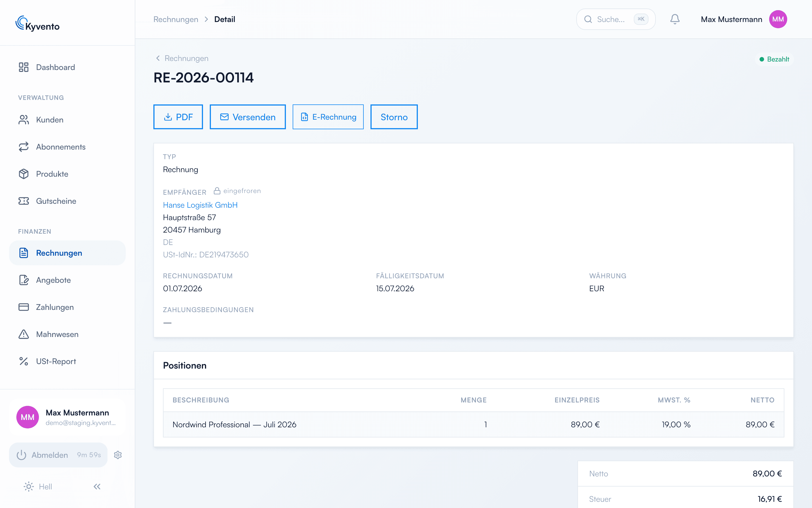Open Zahlungen page

click(x=67, y=307)
